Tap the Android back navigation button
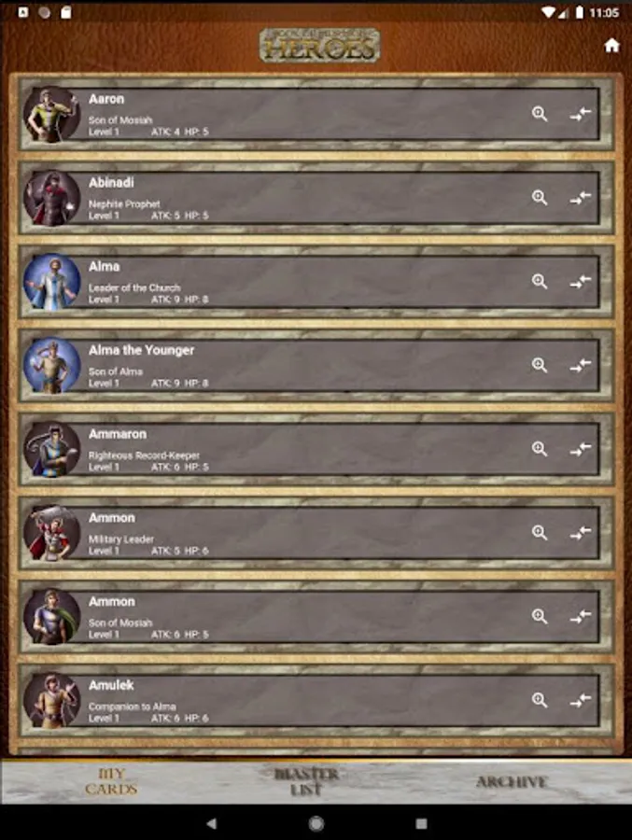This screenshot has width=632, height=840. tap(212, 823)
